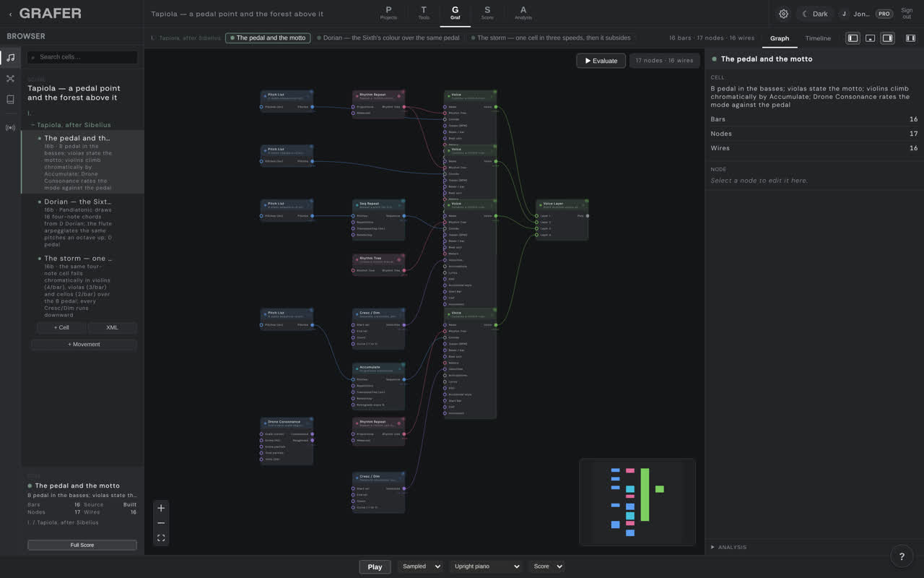This screenshot has width=924, height=578.
Task: Open the Score view dropdown
Action: pyautogui.click(x=546, y=566)
